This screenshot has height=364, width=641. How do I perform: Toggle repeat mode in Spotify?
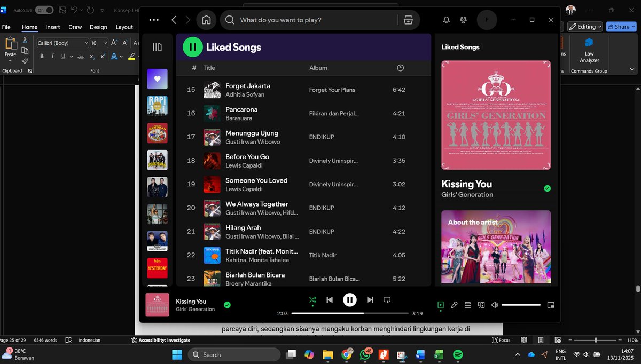coord(387,300)
